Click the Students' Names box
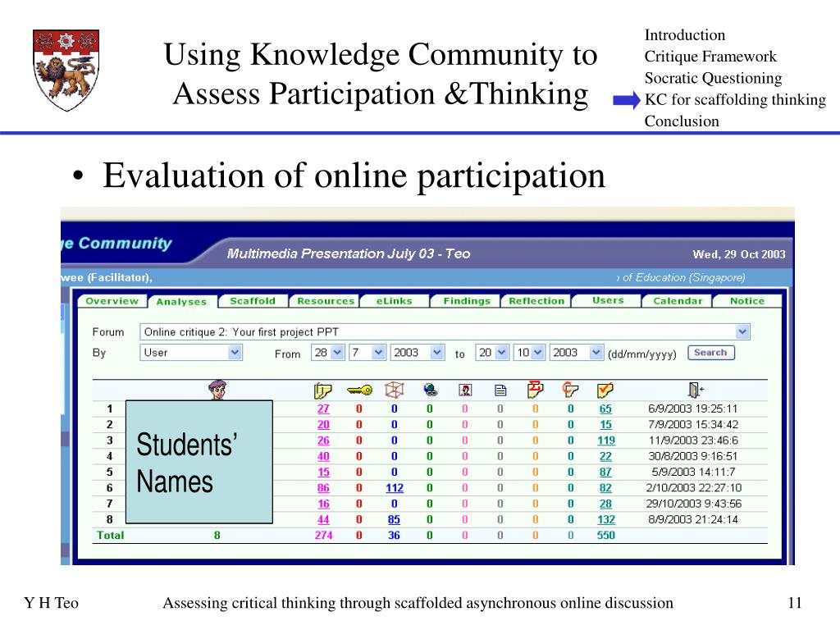 [x=199, y=462]
